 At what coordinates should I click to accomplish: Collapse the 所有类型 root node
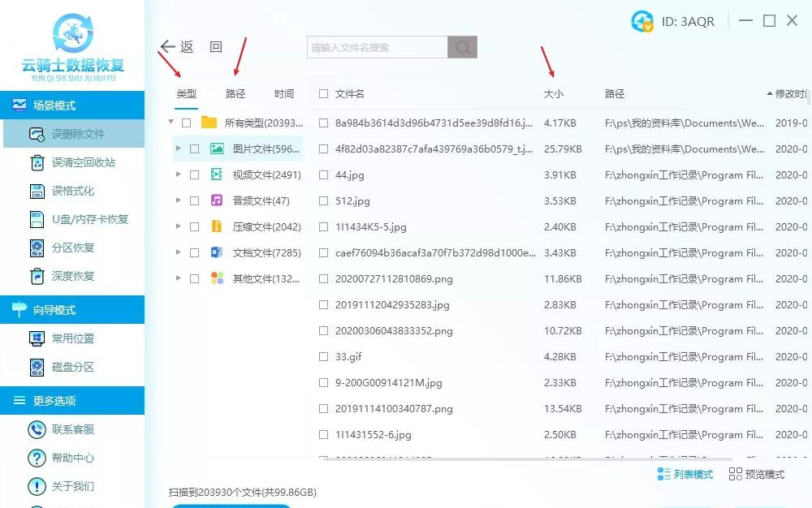coord(171,123)
